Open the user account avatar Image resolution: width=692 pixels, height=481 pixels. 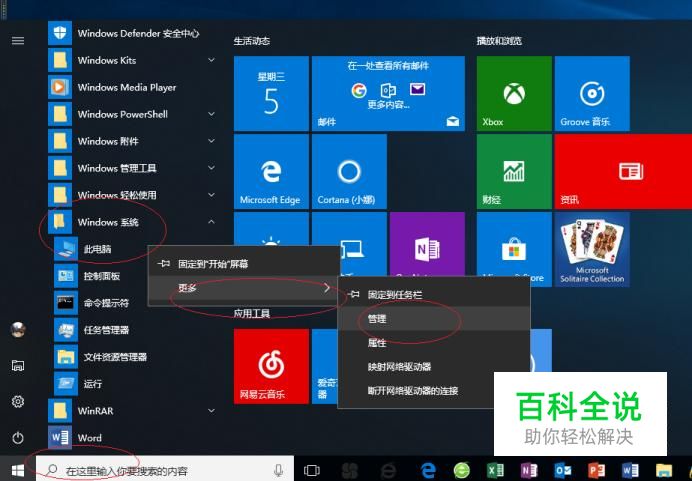click(18, 330)
